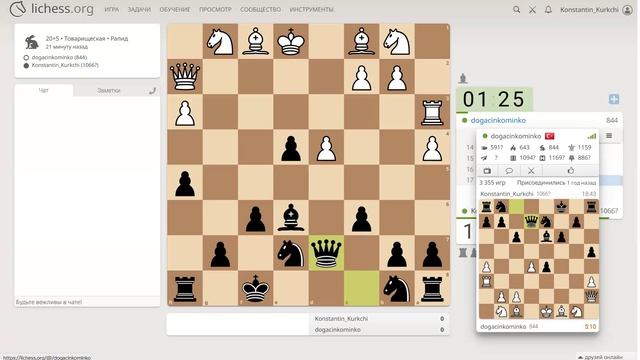Click the voice chat phone icon
The width and height of the screenshot is (640, 360).
pyautogui.click(x=152, y=91)
